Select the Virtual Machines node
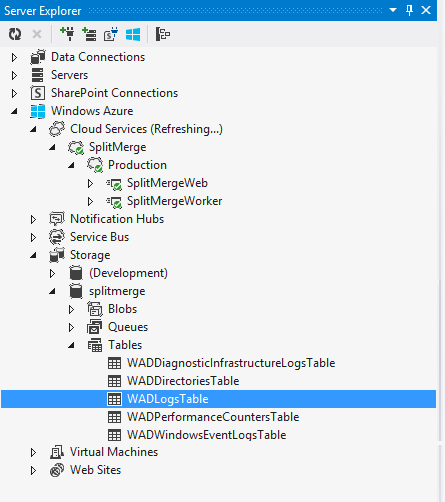Image resolution: width=445 pixels, height=502 pixels. click(x=114, y=452)
